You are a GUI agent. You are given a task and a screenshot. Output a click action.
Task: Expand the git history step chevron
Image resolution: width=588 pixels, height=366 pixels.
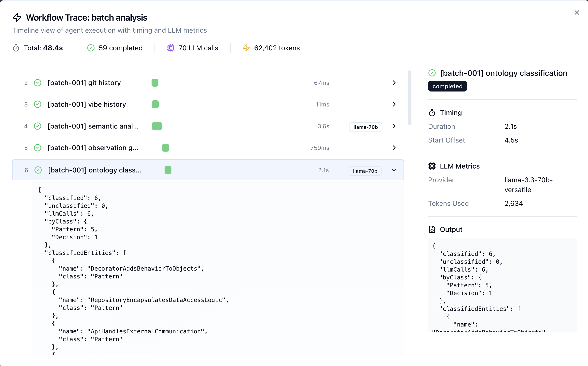pyautogui.click(x=394, y=83)
